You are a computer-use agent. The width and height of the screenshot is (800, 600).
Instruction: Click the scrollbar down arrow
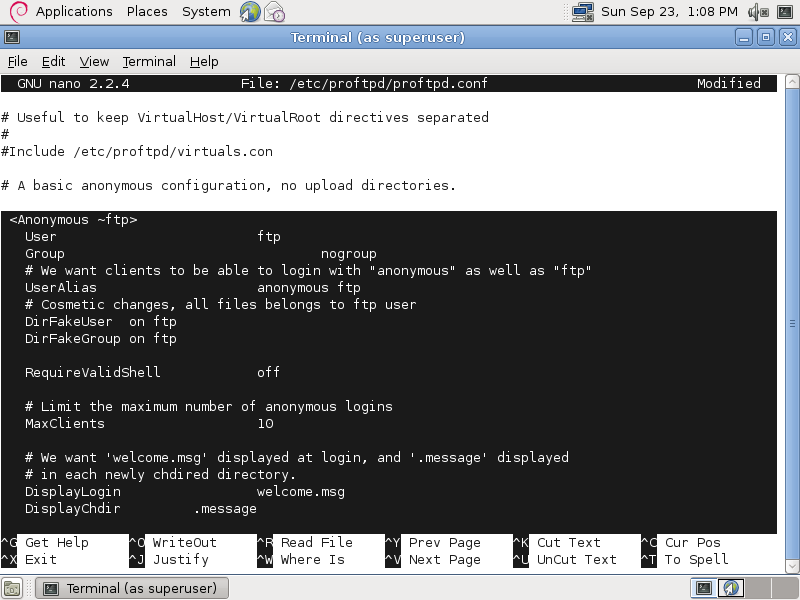click(792, 566)
